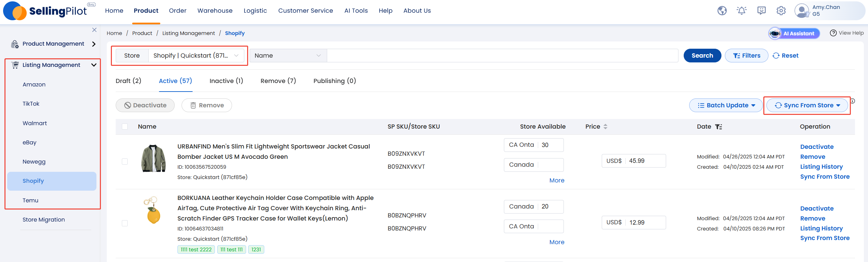Collapse the Listing Management section
The height and width of the screenshot is (262, 868).
click(x=94, y=65)
